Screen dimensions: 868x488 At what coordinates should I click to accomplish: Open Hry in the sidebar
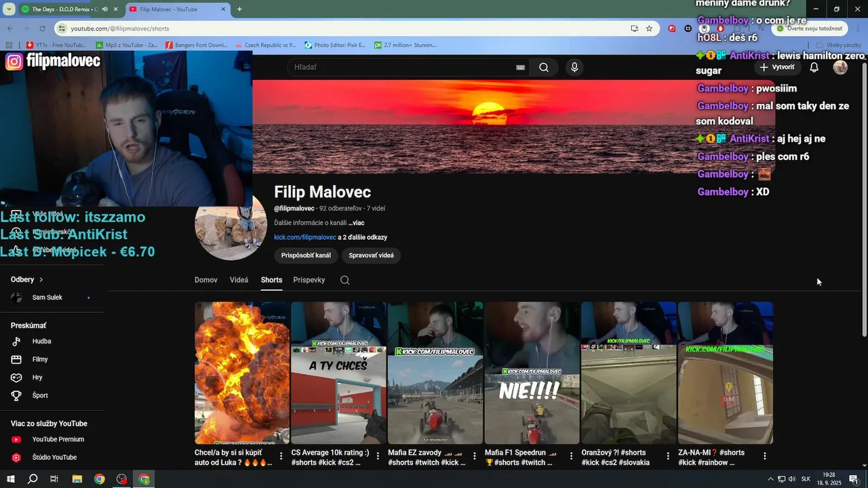[37, 378]
